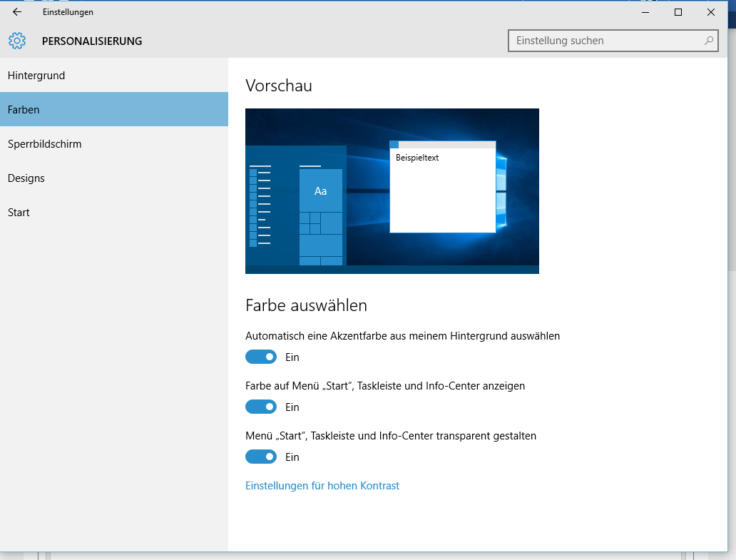The height and width of the screenshot is (560, 736).
Task: Toggle color on Start, taskbar and Info-Center
Action: (261, 407)
